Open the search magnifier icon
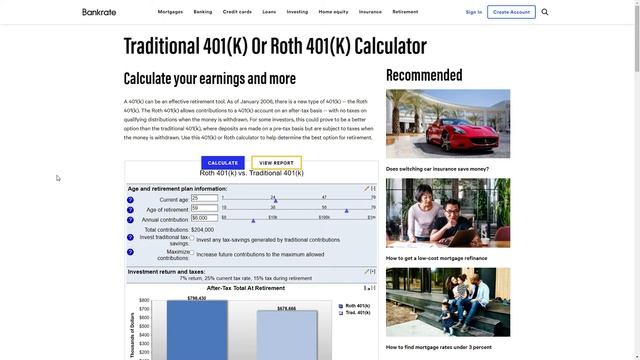 (545, 12)
